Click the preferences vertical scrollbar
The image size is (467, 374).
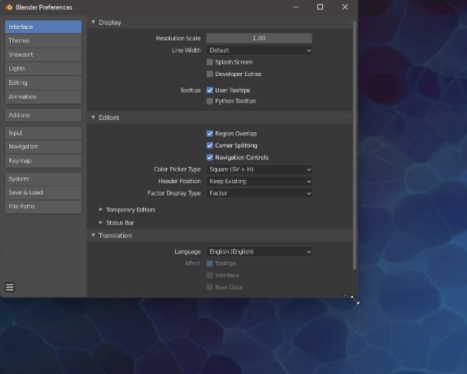tap(355, 145)
